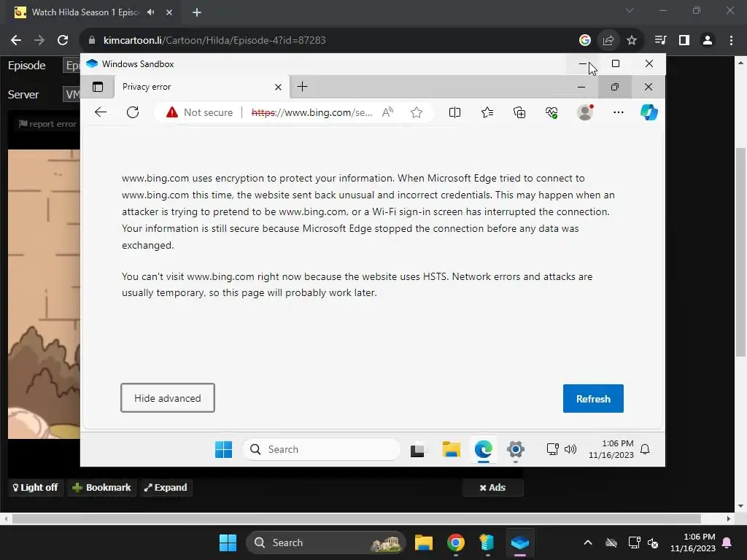Click host taskbar Search box
Screen dimensions: 747x560
(x=326, y=542)
